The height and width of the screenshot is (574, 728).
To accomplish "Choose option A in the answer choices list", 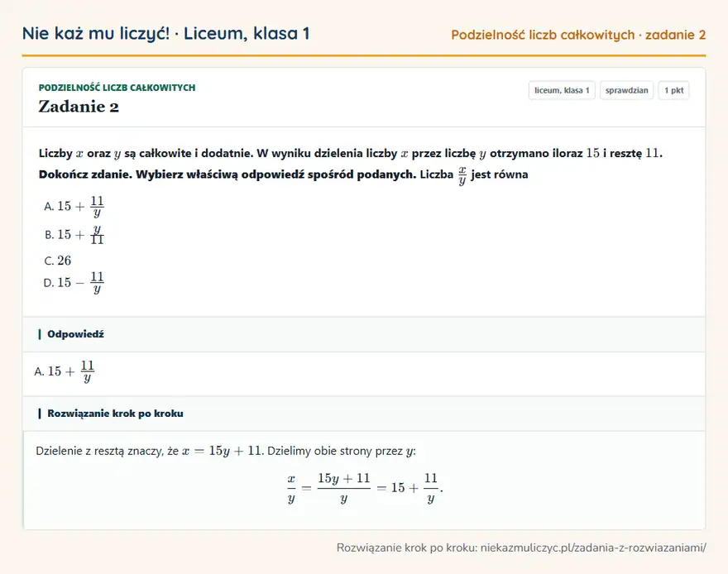I will click(74, 207).
